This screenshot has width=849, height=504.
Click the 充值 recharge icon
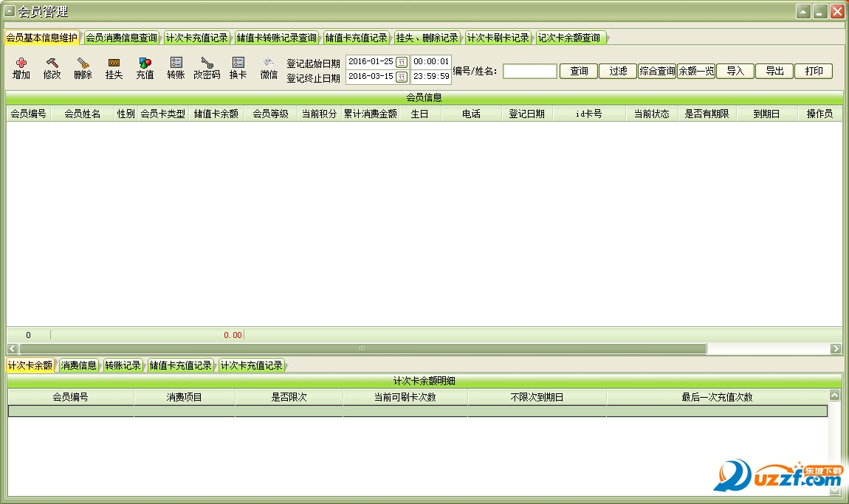(x=145, y=63)
